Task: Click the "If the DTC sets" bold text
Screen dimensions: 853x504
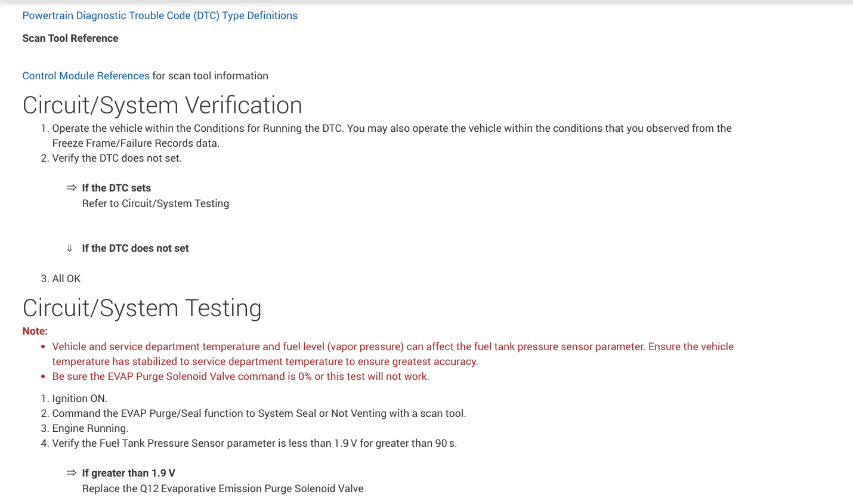Action: click(x=116, y=188)
